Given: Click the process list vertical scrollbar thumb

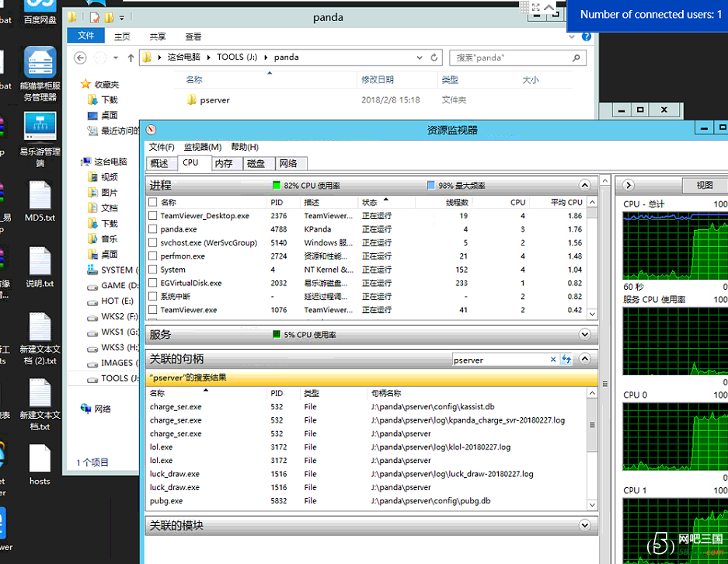Looking at the screenshot, I should tap(592, 213).
